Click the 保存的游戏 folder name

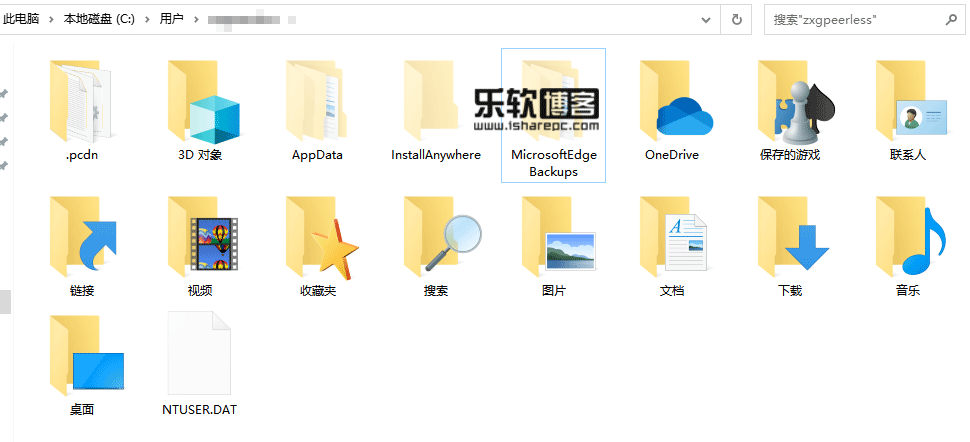click(790, 155)
